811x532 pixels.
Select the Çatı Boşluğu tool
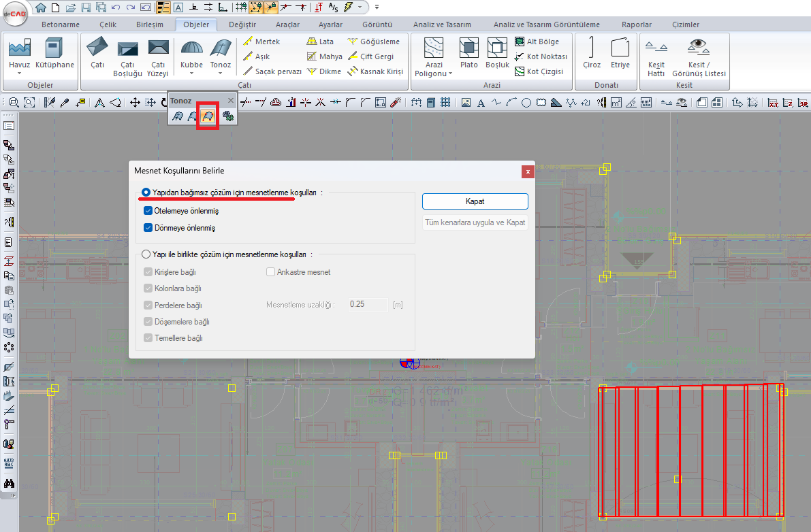127,58
